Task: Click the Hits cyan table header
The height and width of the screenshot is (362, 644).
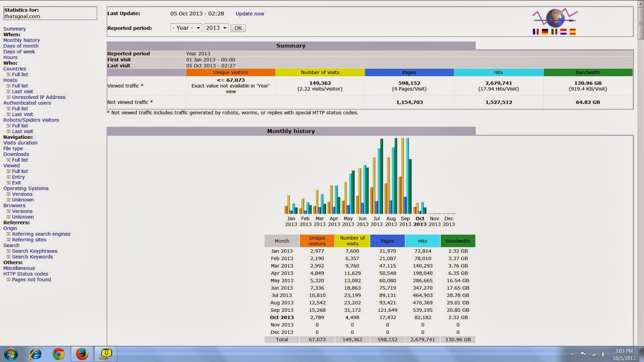Action: pyautogui.click(x=423, y=241)
